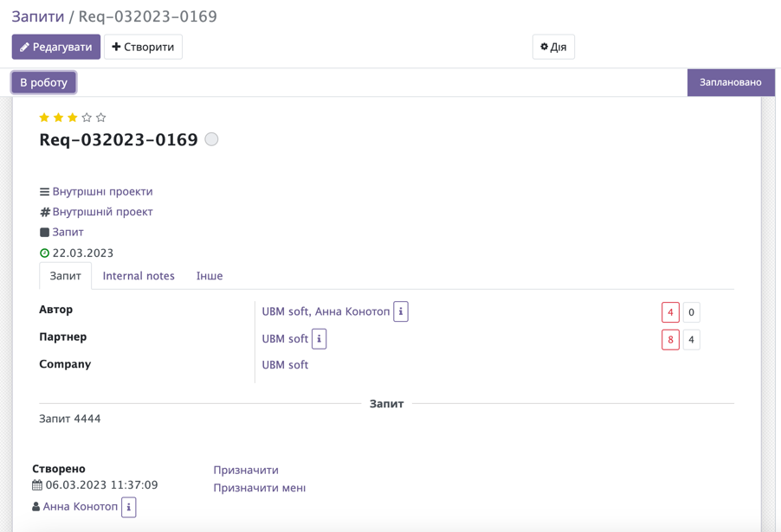Screen dimensions: 781x532
Task: Click info icon beside partner UBM soft
Action: point(318,339)
